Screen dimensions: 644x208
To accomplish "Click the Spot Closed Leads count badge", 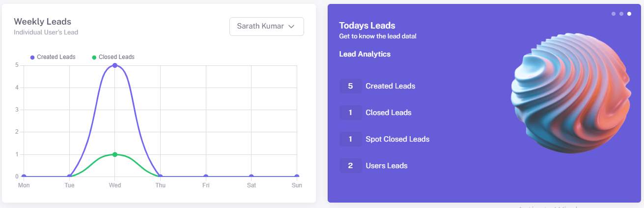I will tap(350, 139).
